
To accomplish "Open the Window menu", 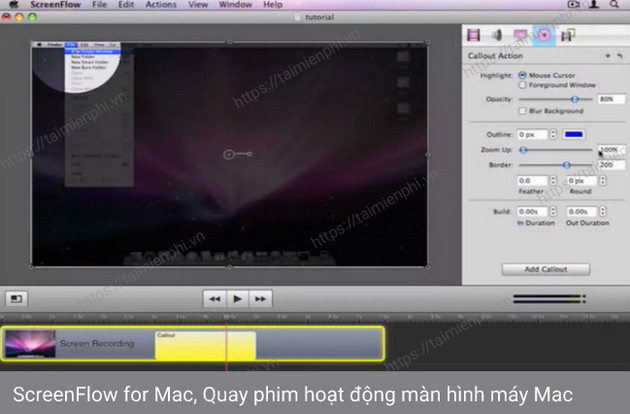I will (x=235, y=4).
